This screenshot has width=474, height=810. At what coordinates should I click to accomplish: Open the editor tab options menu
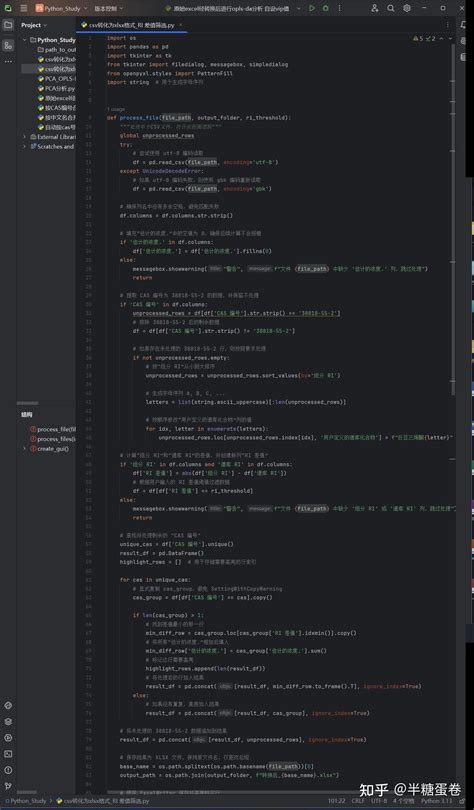coord(447,24)
